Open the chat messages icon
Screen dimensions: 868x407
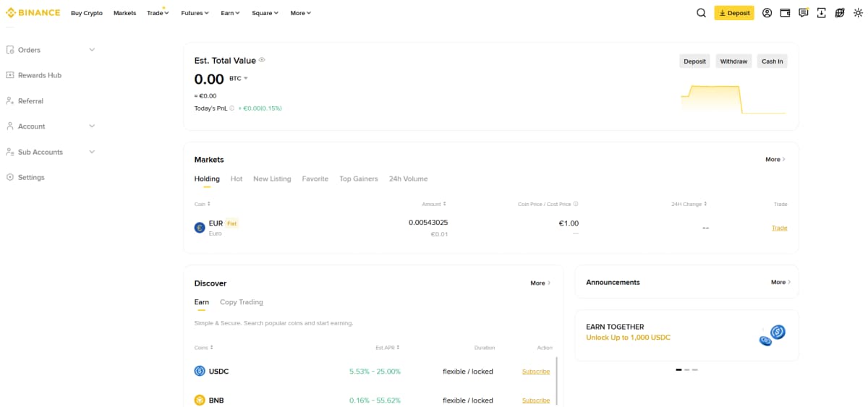point(804,13)
